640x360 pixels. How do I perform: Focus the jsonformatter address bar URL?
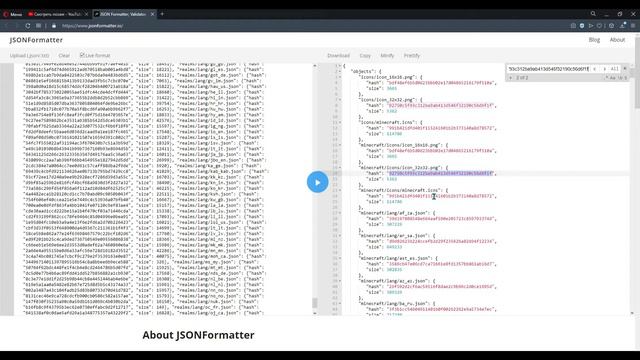[x=93, y=26]
